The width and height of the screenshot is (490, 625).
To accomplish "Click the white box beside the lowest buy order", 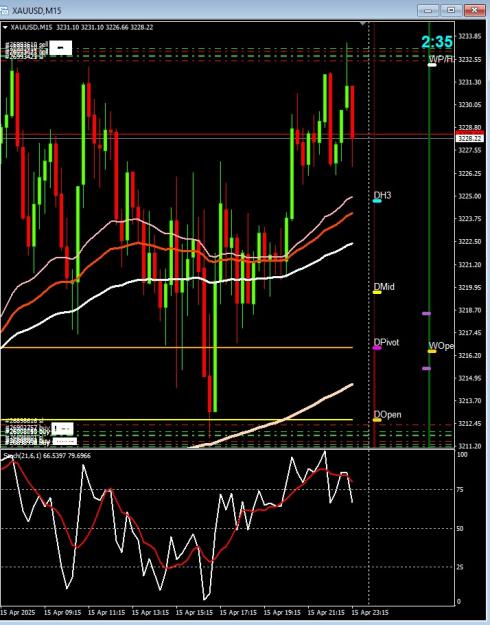I will [x=65, y=442].
